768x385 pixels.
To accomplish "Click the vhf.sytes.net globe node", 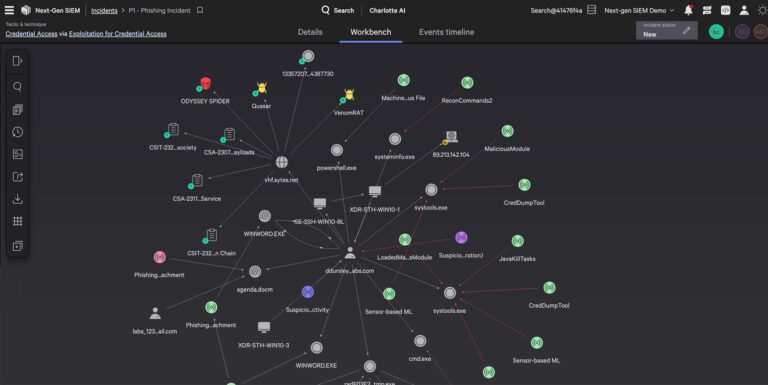I will tap(282, 162).
